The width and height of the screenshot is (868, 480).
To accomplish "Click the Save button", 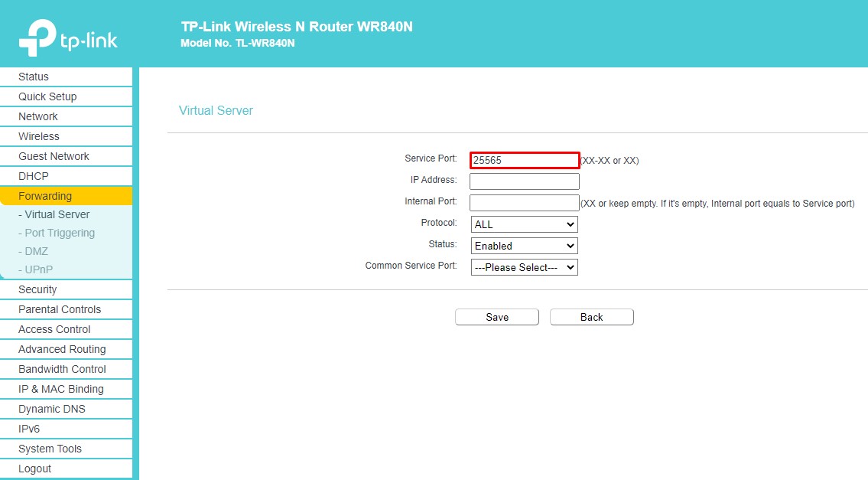I will click(x=497, y=317).
